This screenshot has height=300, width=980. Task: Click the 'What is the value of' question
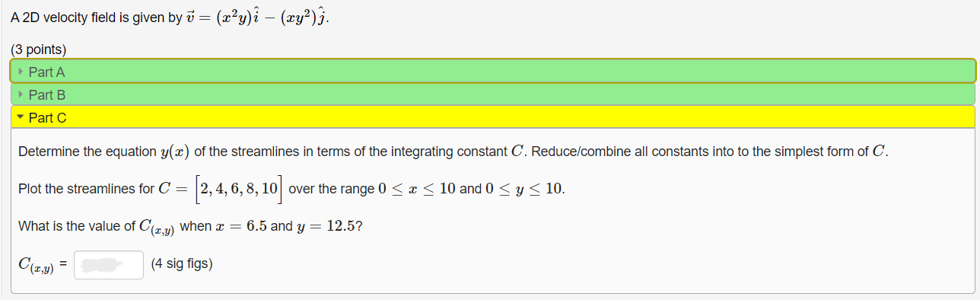(77, 227)
